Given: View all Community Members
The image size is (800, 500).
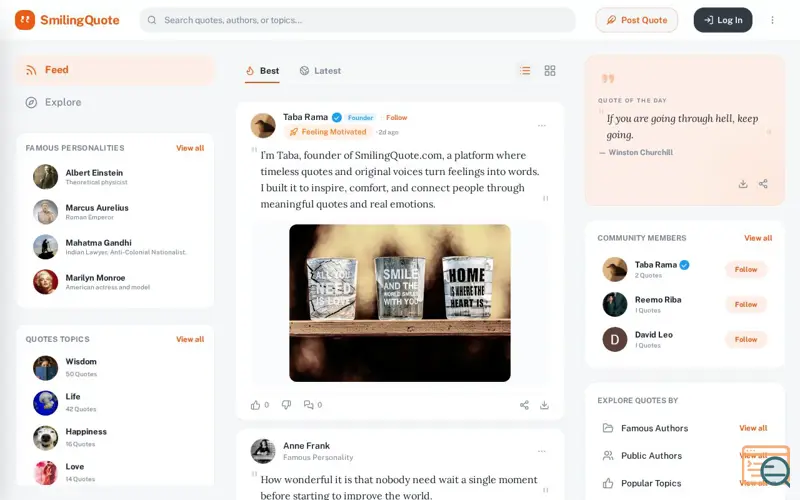Looking at the screenshot, I should click(x=758, y=238).
